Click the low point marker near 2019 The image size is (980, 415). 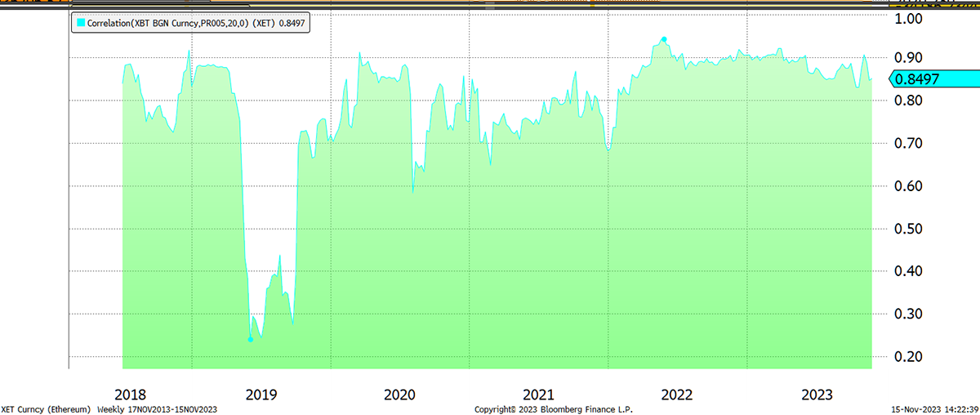[250, 339]
